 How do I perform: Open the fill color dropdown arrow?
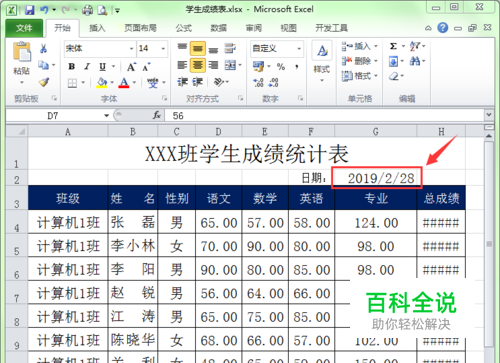[x=112, y=82]
